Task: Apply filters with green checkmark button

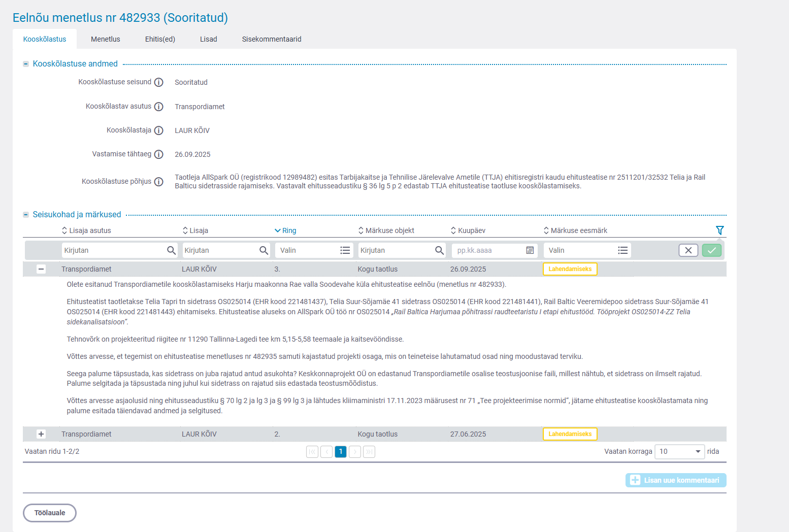Action: coord(711,250)
